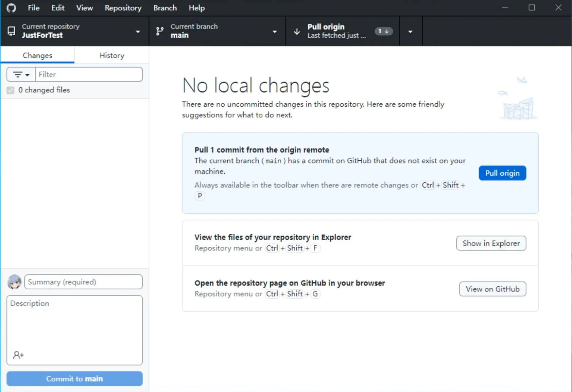Click 'View the files of your repository in Explorer'
The height and width of the screenshot is (392, 572).
pos(273,237)
